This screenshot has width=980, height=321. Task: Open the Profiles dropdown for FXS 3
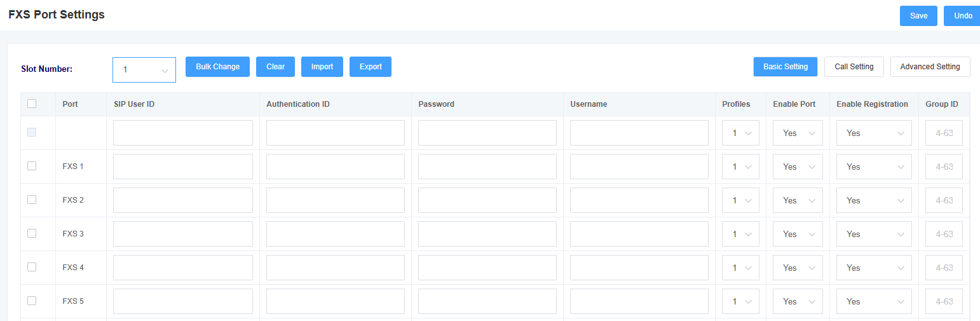tap(740, 234)
